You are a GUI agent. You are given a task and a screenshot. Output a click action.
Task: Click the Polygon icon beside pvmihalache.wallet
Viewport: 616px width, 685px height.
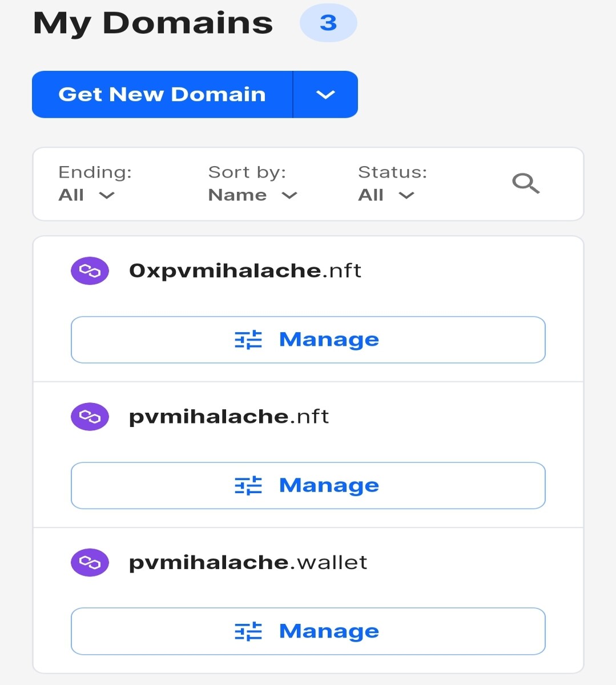(x=90, y=563)
